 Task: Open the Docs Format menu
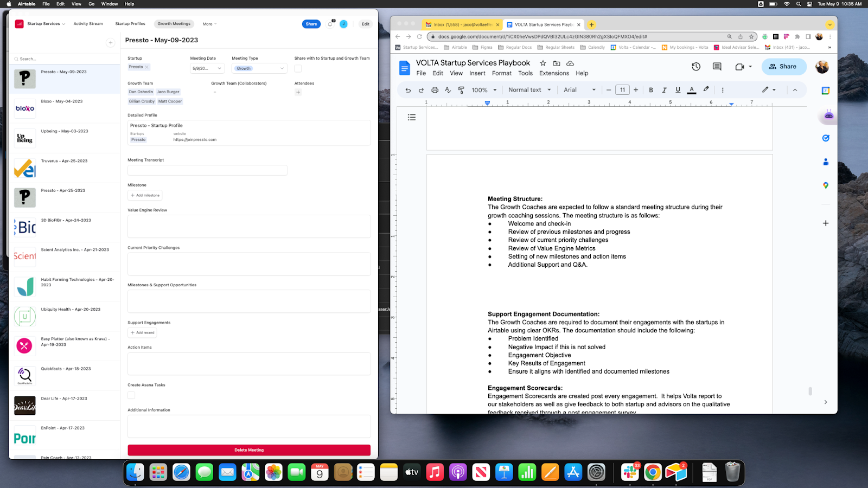pyautogui.click(x=501, y=73)
